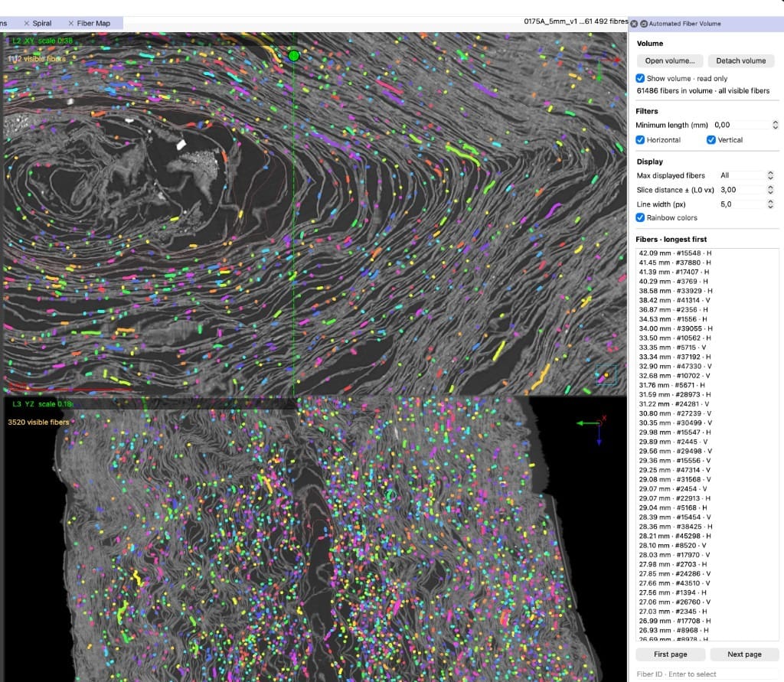Select fiber 34.00 mm #39055 H
Viewport: 784px width, 682px height.
pos(707,328)
